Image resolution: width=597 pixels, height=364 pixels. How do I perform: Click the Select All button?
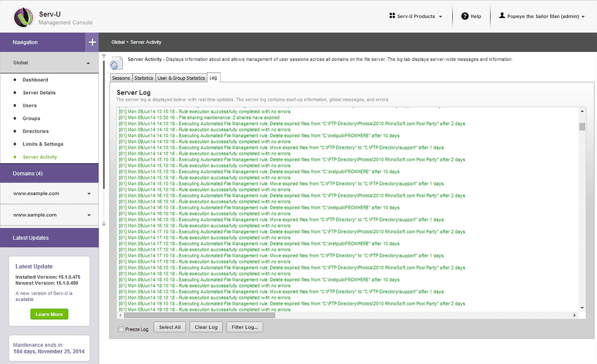click(x=170, y=327)
